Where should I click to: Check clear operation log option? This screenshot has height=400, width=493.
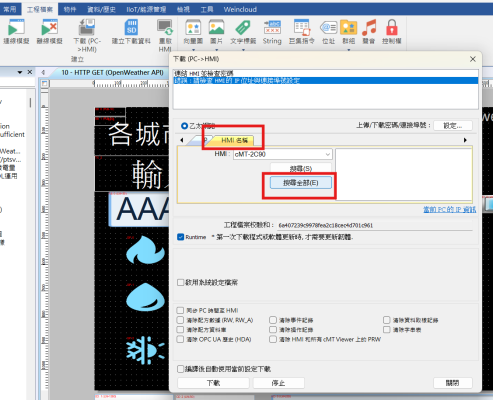tap(273, 330)
